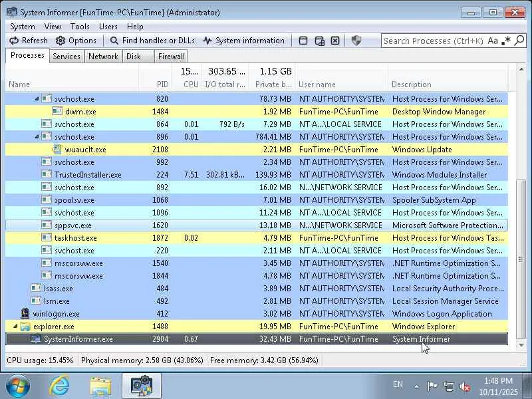Click the find window and thread icon
Image resolution: width=532 pixels, height=399 pixels.
coord(319,41)
